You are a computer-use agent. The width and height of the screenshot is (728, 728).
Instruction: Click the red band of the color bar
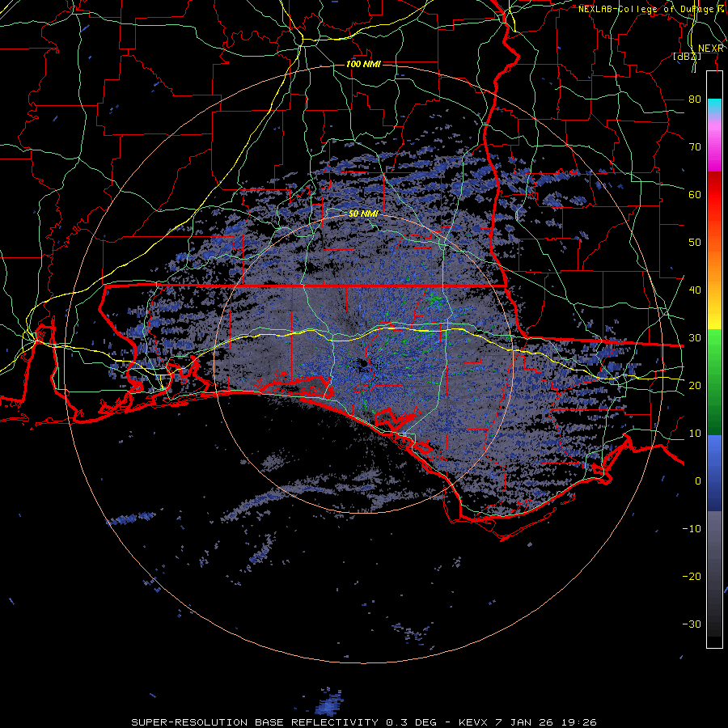coord(714,190)
